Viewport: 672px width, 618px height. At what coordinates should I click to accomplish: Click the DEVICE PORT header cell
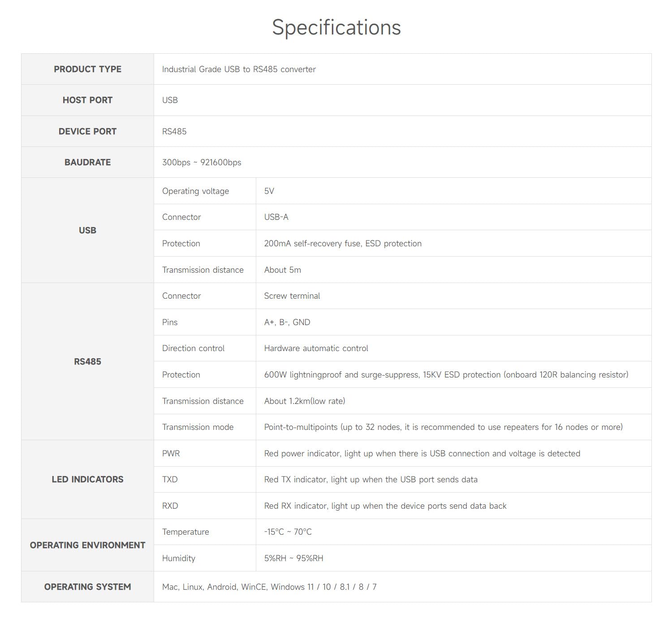87,131
